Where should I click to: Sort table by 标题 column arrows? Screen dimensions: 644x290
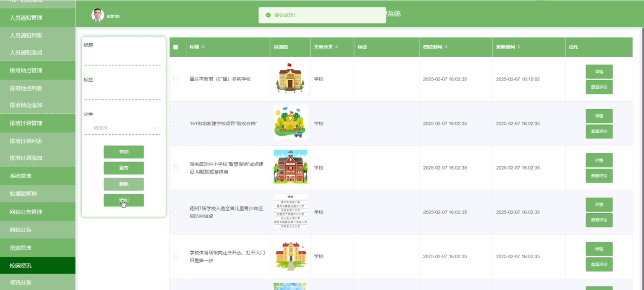click(203, 47)
